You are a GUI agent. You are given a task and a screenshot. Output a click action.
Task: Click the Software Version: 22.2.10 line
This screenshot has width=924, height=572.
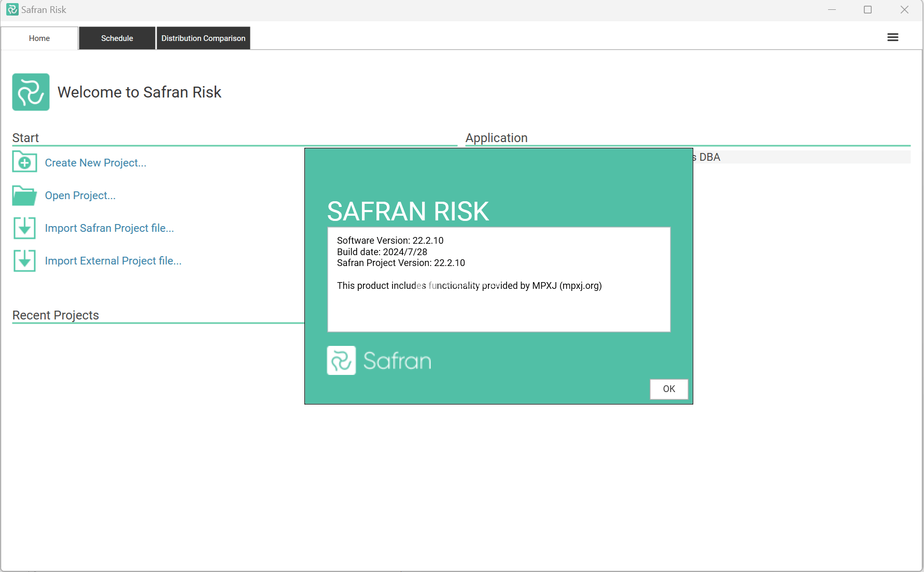click(x=390, y=241)
